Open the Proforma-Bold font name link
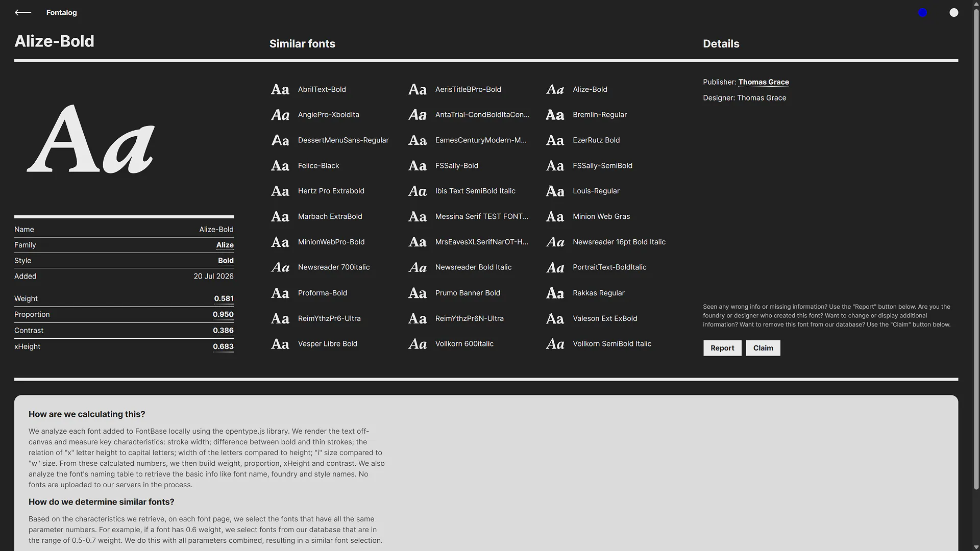This screenshot has height=551, width=980. (323, 293)
